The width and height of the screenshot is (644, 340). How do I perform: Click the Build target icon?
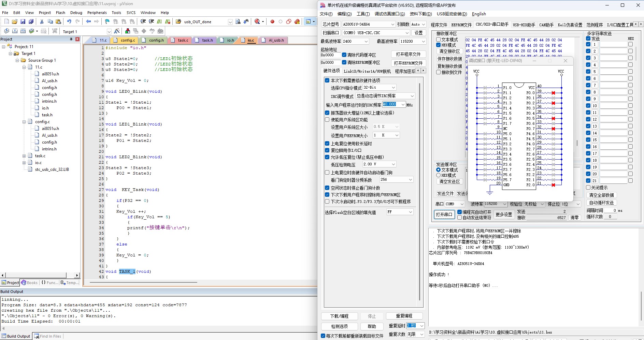pyautogui.click(x=15, y=31)
